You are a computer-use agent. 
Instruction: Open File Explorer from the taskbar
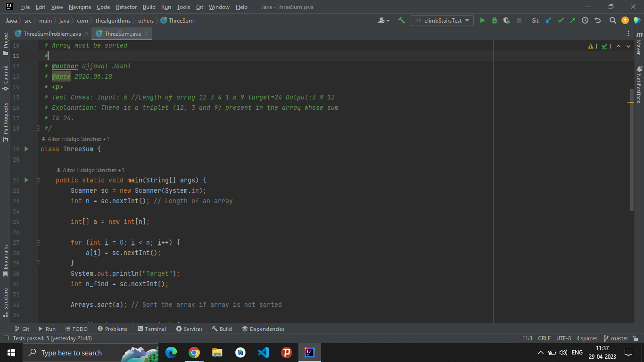pyautogui.click(x=217, y=353)
